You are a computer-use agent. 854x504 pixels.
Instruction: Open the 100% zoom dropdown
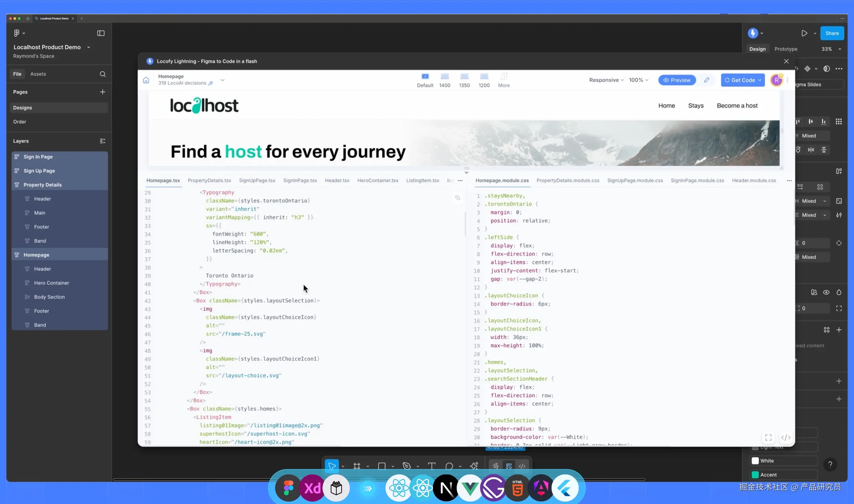pos(638,80)
